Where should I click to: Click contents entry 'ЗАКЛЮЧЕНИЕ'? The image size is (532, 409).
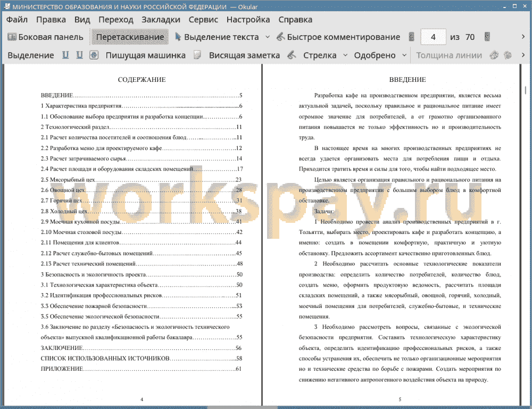point(141,348)
